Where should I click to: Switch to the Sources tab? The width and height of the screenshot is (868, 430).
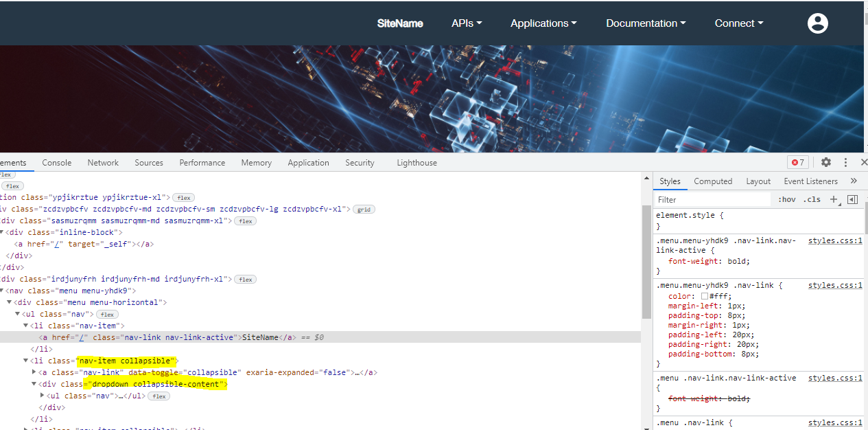pos(149,163)
